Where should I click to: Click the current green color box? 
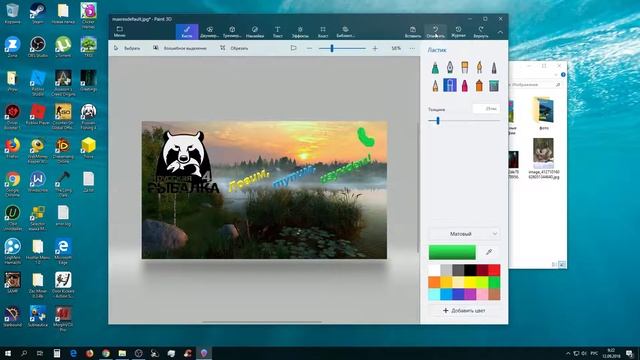coord(452,252)
